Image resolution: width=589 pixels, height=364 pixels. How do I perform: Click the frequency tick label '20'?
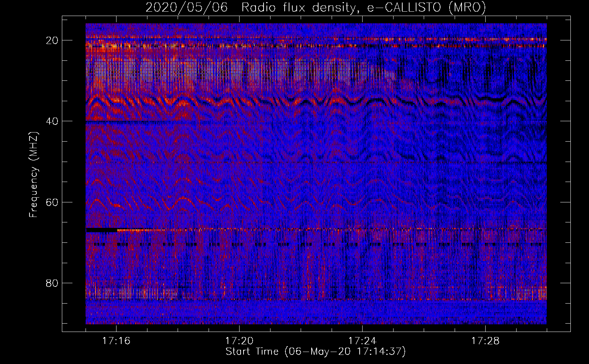pyautogui.click(x=52, y=40)
